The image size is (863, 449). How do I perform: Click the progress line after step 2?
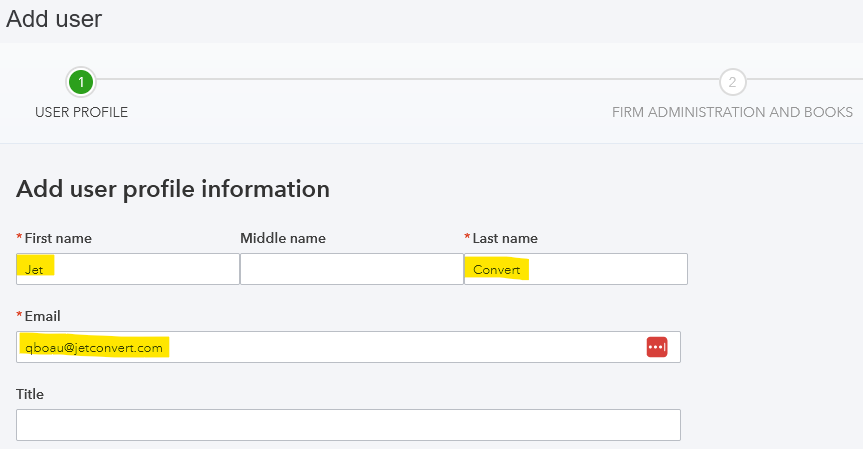tap(805, 79)
